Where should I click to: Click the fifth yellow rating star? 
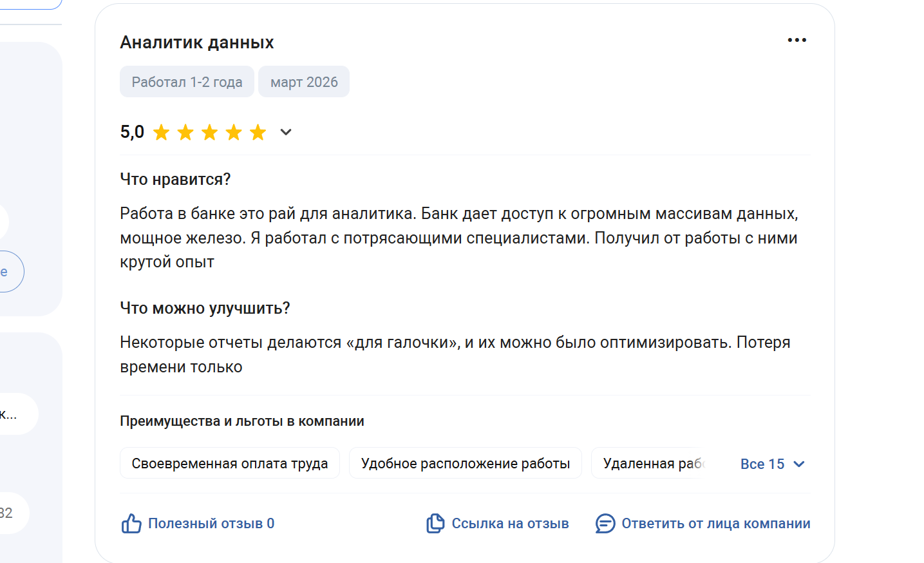pos(258,133)
